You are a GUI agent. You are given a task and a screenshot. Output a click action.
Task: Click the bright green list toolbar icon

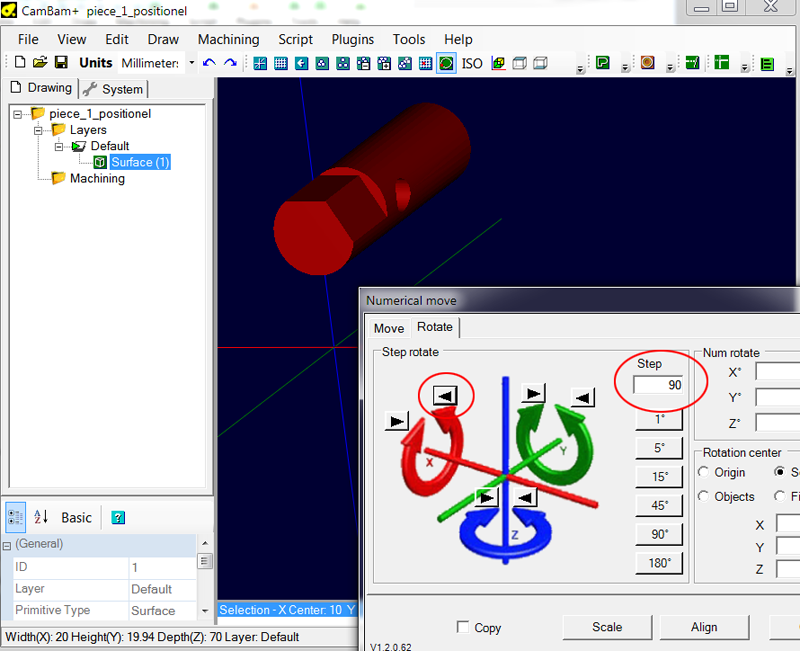point(767,64)
